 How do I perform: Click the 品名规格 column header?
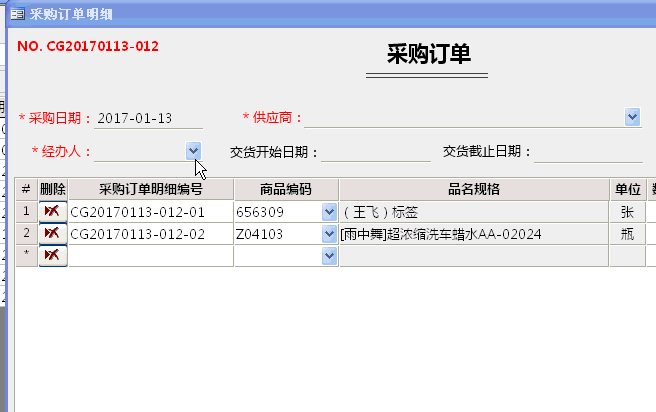(474, 189)
